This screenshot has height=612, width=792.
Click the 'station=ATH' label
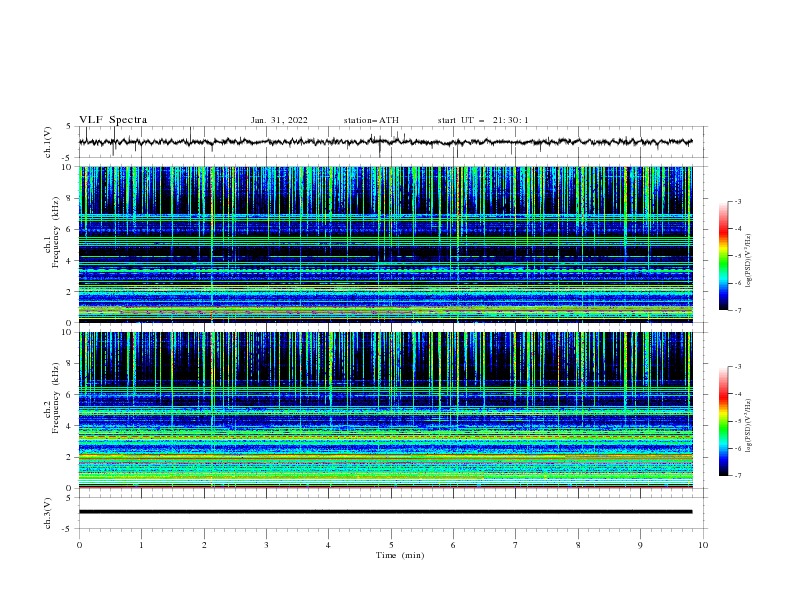coord(371,120)
